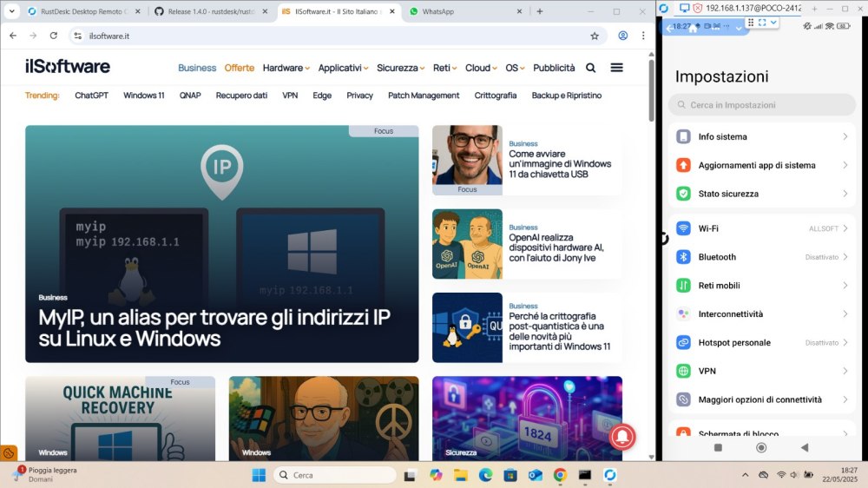This screenshot has width=868, height=488.
Task: Bookmark this page with the star icon
Action: tap(595, 36)
